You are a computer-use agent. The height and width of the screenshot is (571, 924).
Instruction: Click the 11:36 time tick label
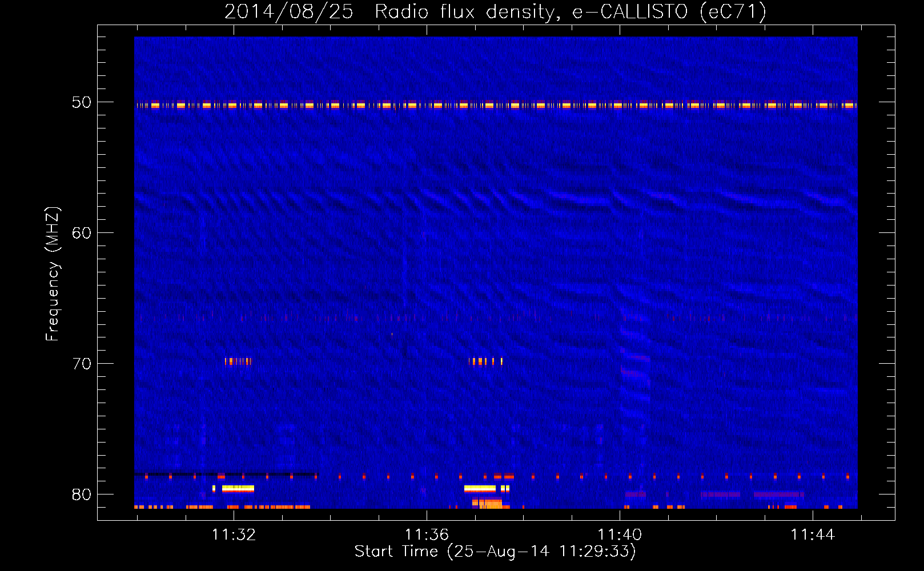point(427,534)
